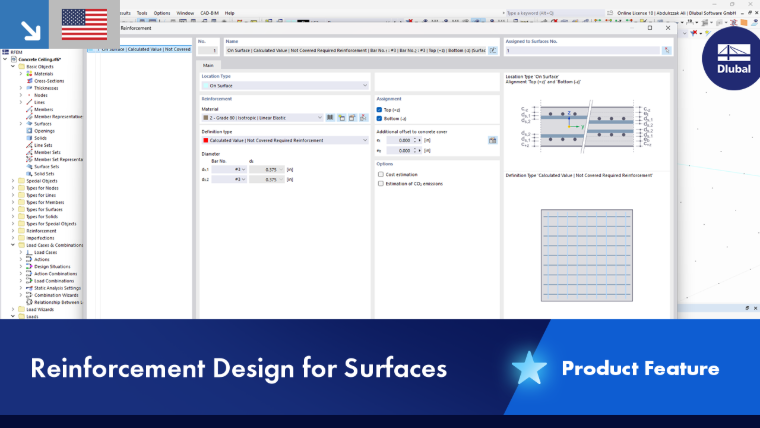Uncheck Top (+z) assignment checkbox
Image resolution: width=760 pixels, height=428 pixels.
coord(380,110)
